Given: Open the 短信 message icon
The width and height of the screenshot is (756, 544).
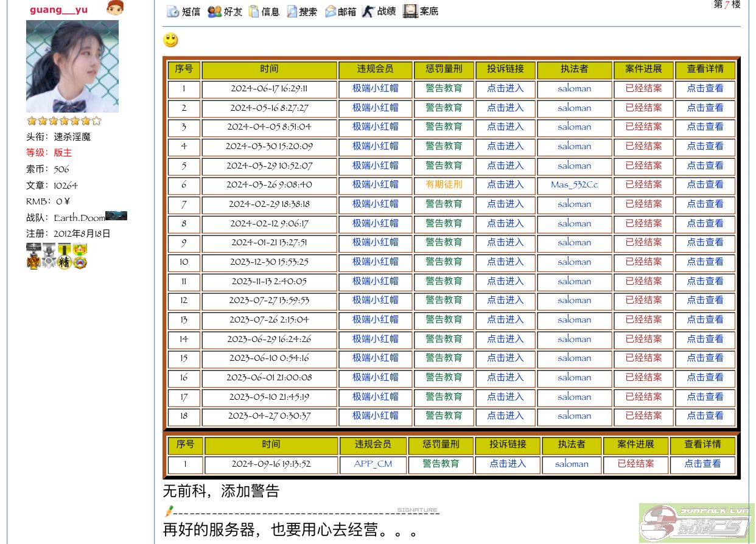Looking at the screenshot, I should tap(173, 12).
